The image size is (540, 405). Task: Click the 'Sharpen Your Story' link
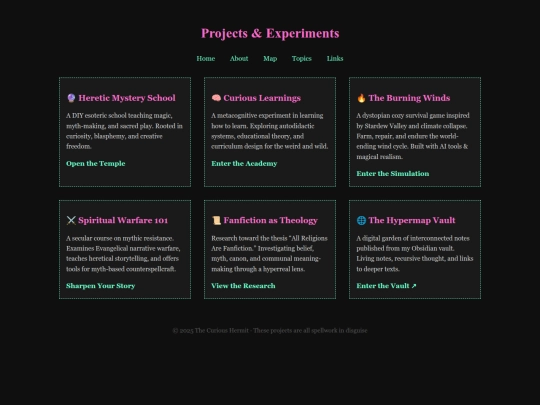pos(101,286)
